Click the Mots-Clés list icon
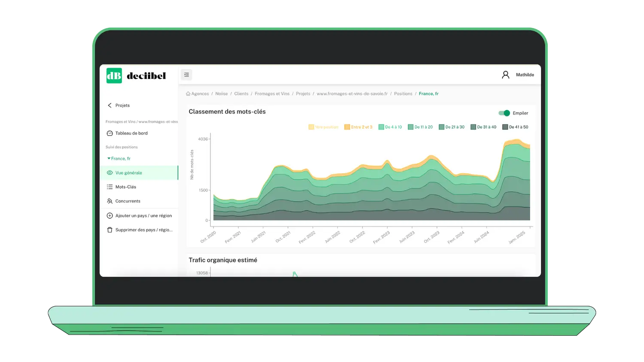 pyautogui.click(x=109, y=187)
